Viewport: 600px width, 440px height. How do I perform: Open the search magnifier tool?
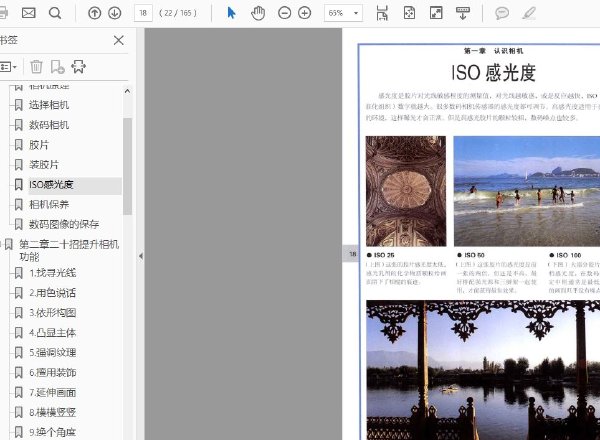pos(55,13)
